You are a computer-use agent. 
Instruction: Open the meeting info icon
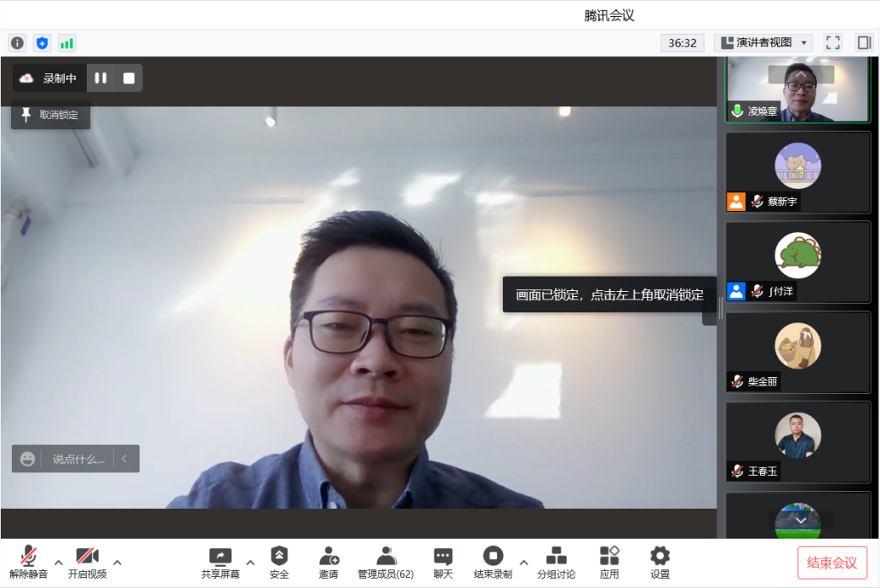pyautogui.click(x=17, y=43)
